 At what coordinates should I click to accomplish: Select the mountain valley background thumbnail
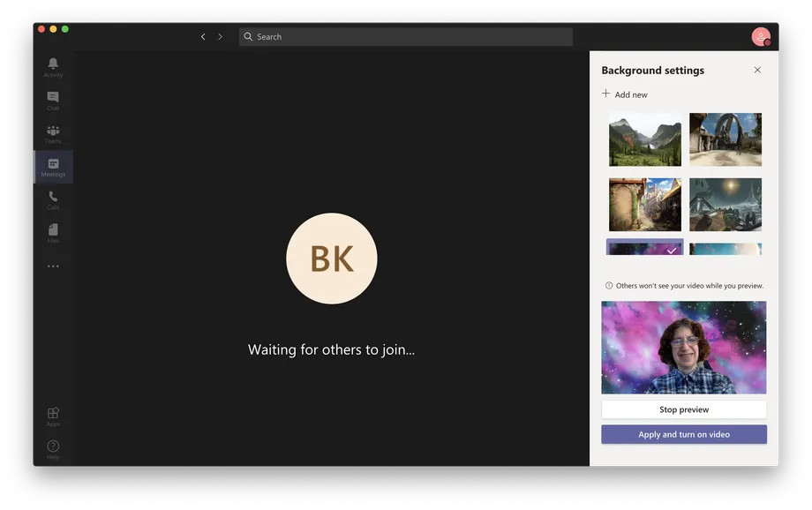pos(644,139)
